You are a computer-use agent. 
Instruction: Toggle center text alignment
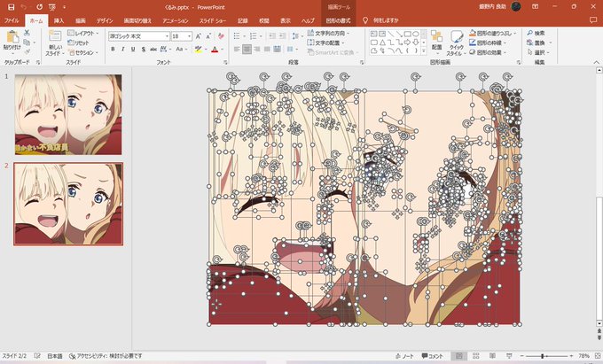click(247, 49)
